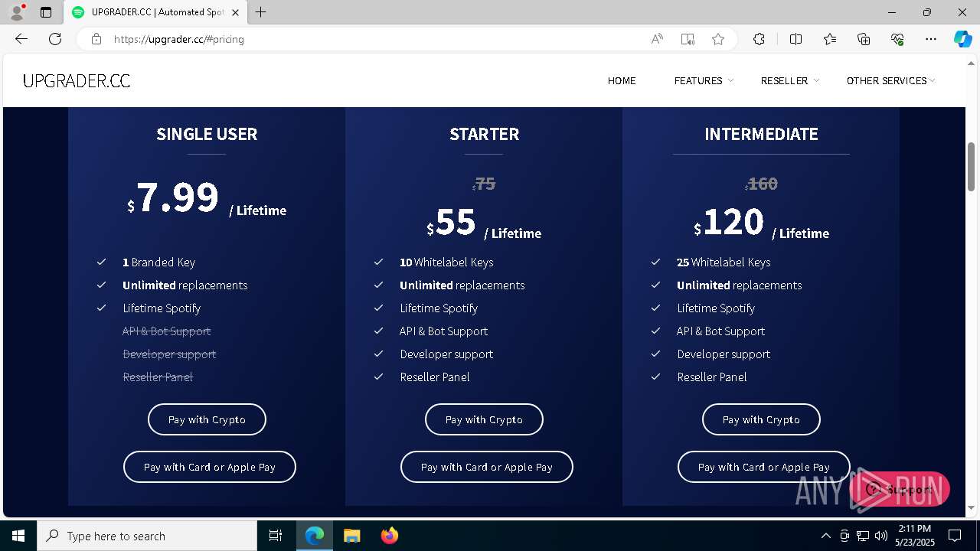The height and width of the screenshot is (551, 980).
Task: Open the tab actions menu icon
Action: (x=46, y=12)
